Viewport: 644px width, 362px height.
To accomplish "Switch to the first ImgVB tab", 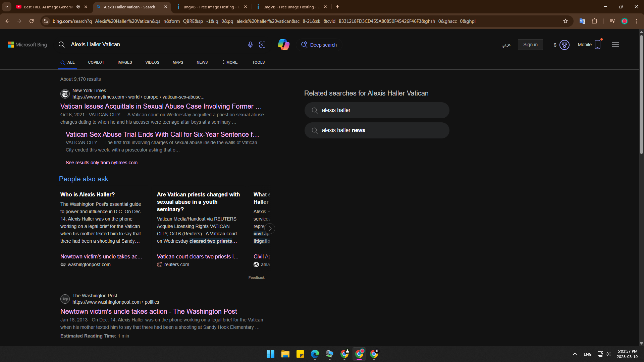I will (211, 7).
